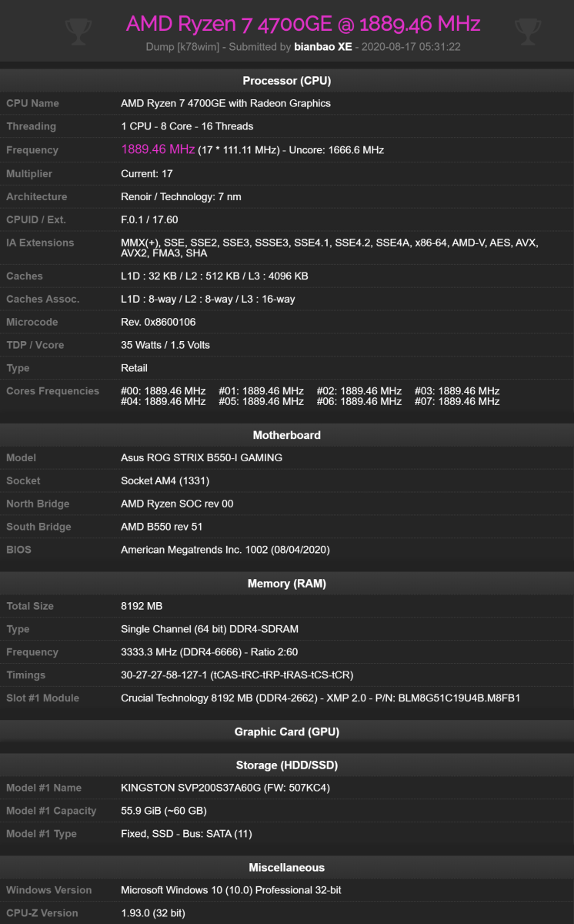The width and height of the screenshot is (574, 924).
Task: Click the 'Slot #1 Module' row label
Action: pyautogui.click(x=43, y=699)
